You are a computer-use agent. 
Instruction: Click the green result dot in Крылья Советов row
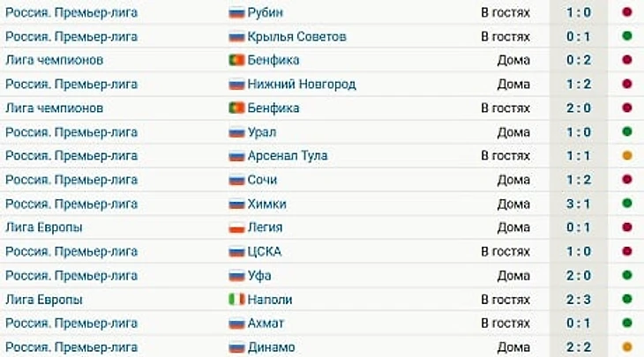tap(626, 36)
